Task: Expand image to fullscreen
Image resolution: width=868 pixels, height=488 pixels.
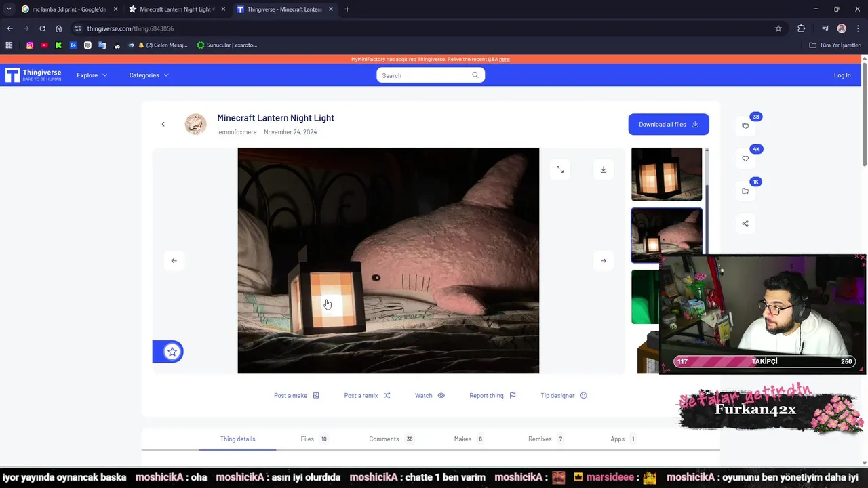Action: pos(560,169)
